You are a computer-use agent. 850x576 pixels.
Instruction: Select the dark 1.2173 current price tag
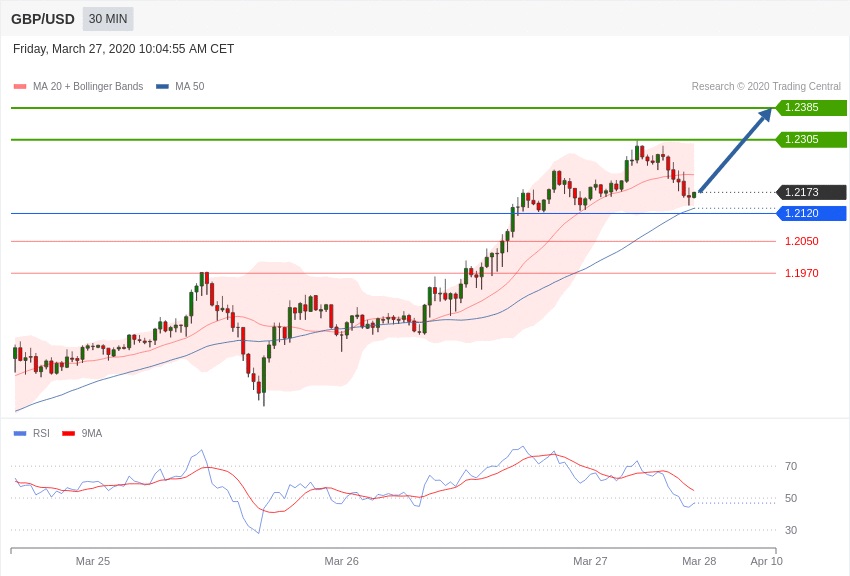(x=810, y=192)
